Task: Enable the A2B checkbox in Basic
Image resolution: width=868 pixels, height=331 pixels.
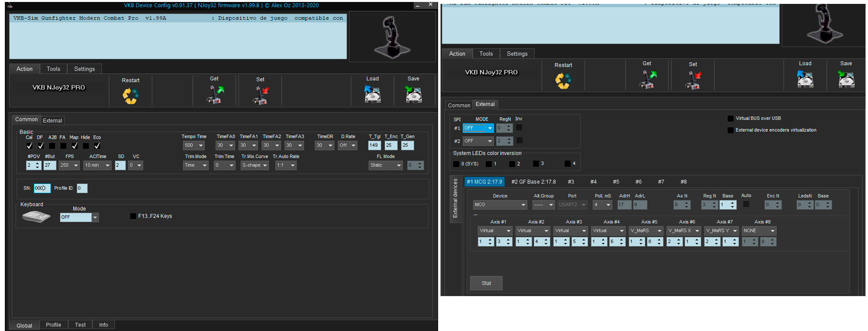Action: pyautogui.click(x=52, y=146)
